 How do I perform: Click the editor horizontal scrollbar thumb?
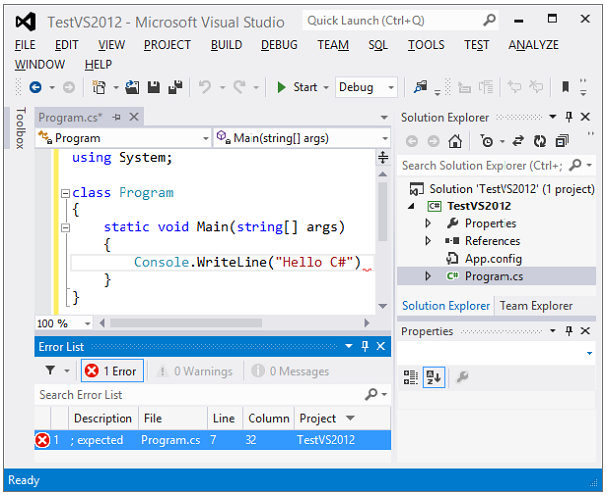pos(186,323)
